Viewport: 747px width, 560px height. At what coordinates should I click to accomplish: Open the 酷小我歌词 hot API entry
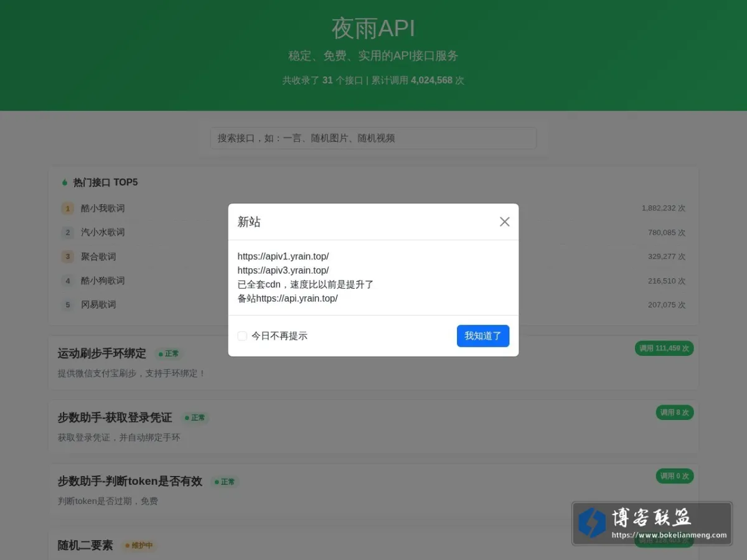pos(103,208)
